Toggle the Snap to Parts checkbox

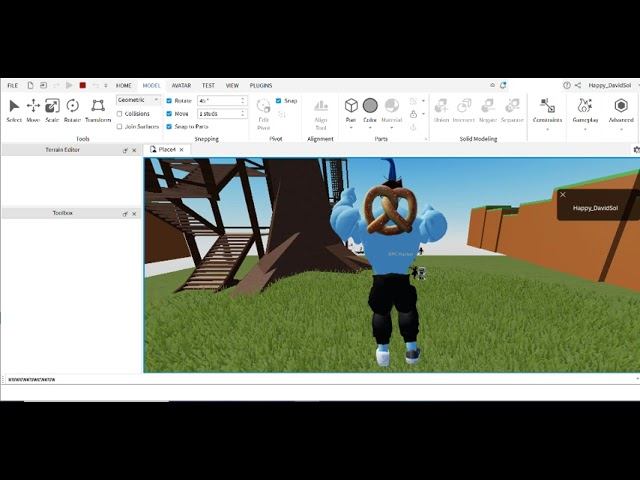[x=169, y=127]
